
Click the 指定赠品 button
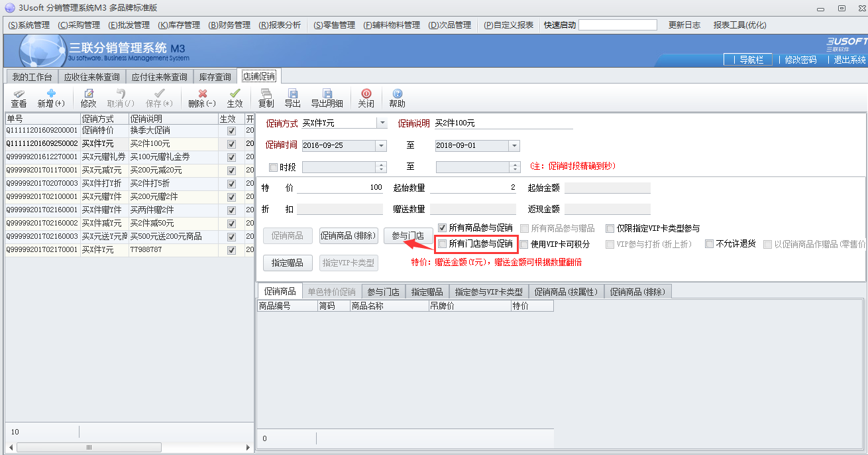[287, 263]
